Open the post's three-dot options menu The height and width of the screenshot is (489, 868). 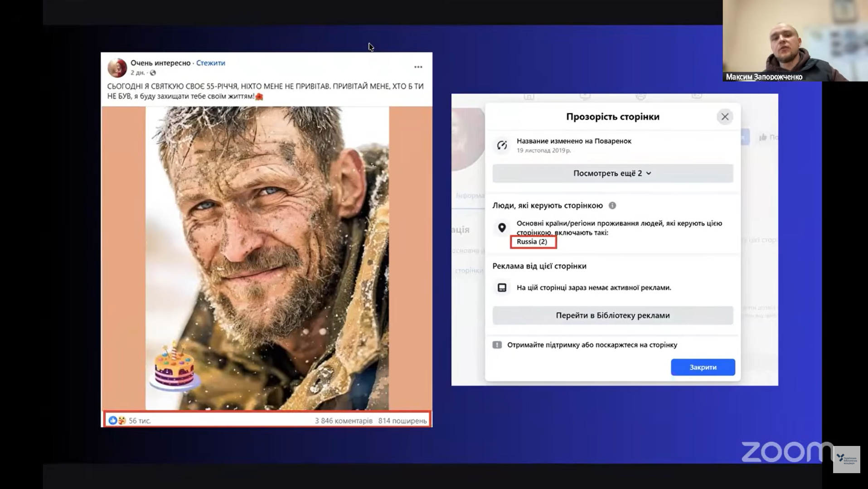tap(418, 67)
